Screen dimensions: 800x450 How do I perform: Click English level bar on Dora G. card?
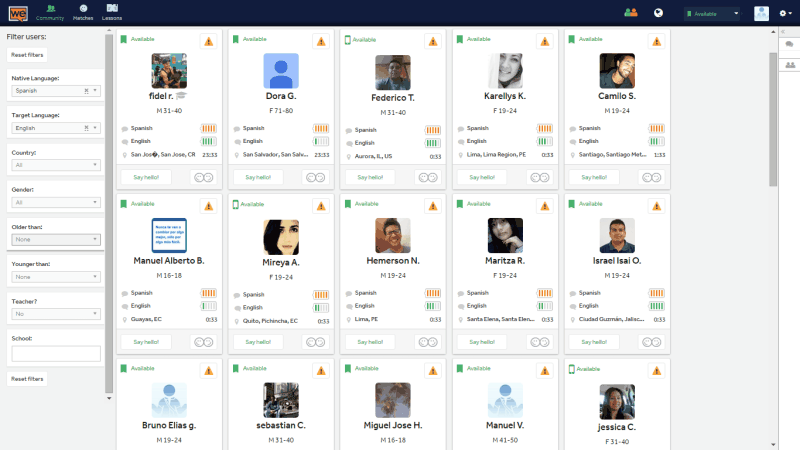321,141
